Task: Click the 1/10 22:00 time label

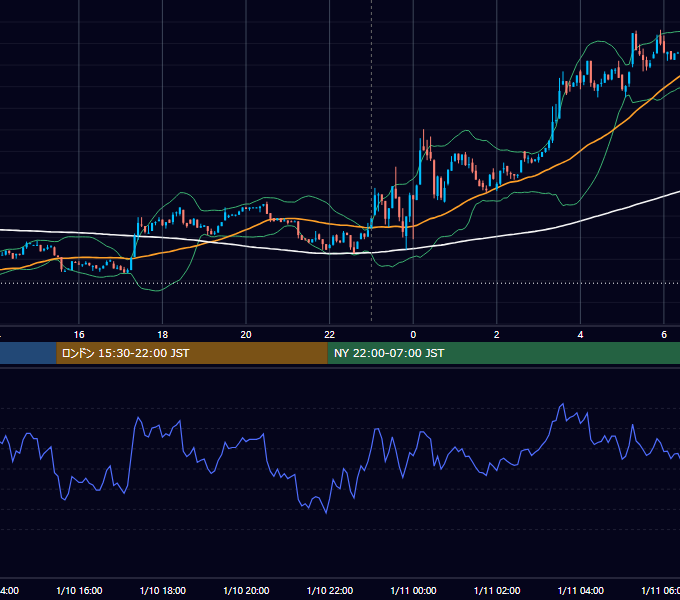Action: click(330, 590)
